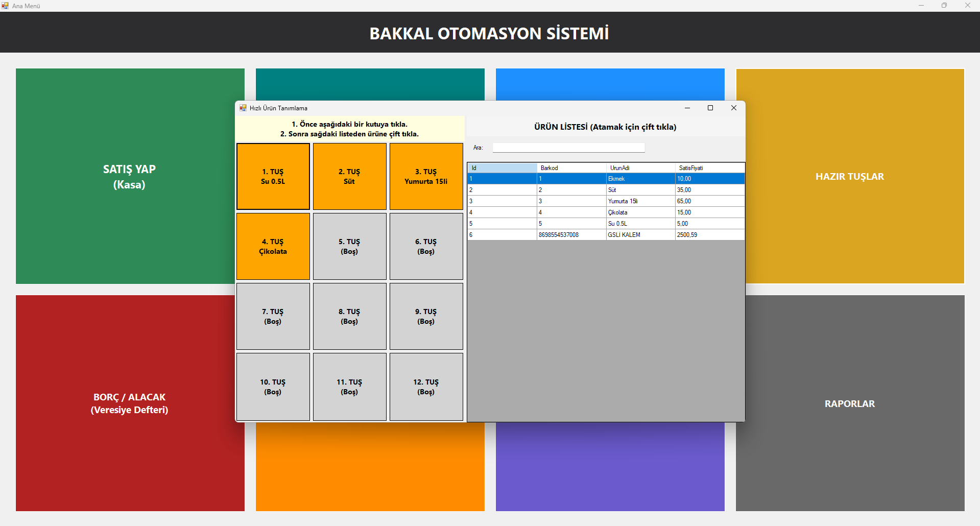Click the 2. TUŞ Süt button

click(x=349, y=176)
